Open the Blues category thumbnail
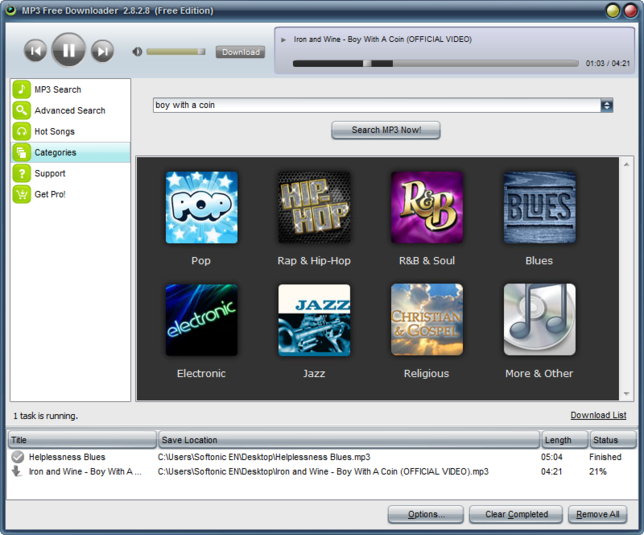The width and height of the screenshot is (644, 535). tap(540, 207)
